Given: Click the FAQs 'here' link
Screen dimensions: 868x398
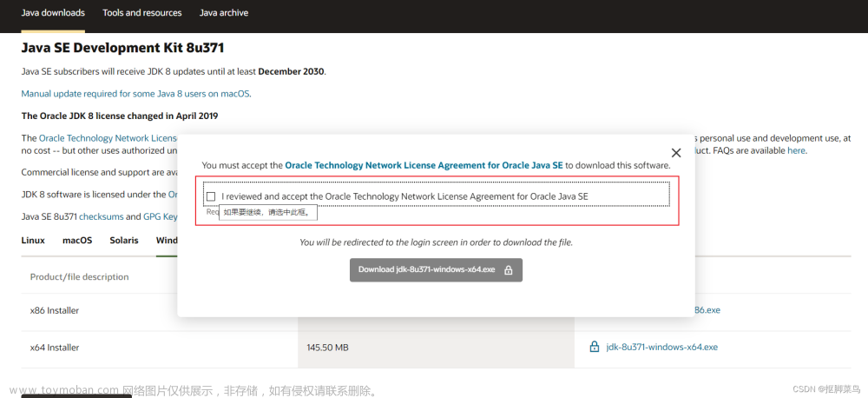Looking at the screenshot, I should pos(796,150).
